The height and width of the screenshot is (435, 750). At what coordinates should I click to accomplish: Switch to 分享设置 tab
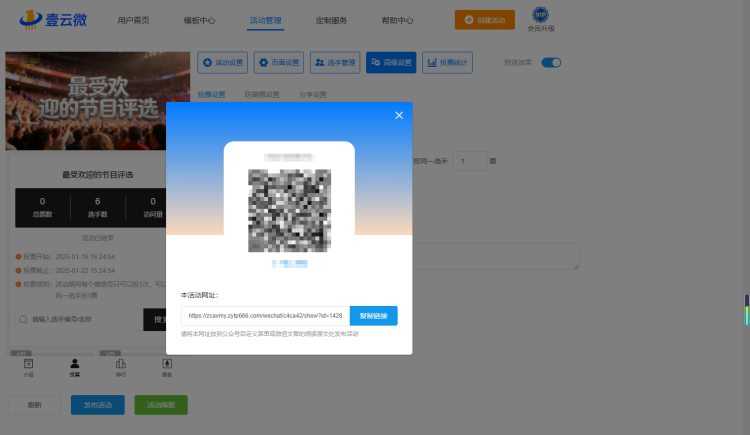point(313,95)
